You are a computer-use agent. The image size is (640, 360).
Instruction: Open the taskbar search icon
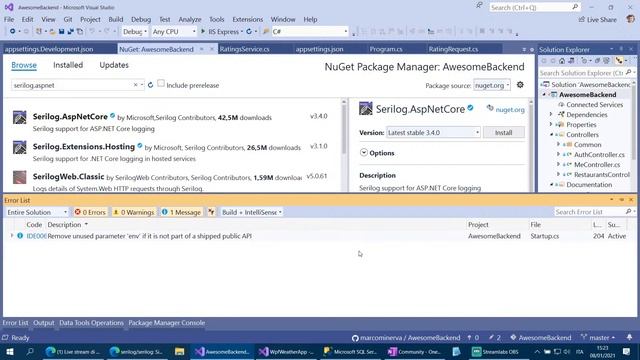pyautogui.click(x=30, y=351)
